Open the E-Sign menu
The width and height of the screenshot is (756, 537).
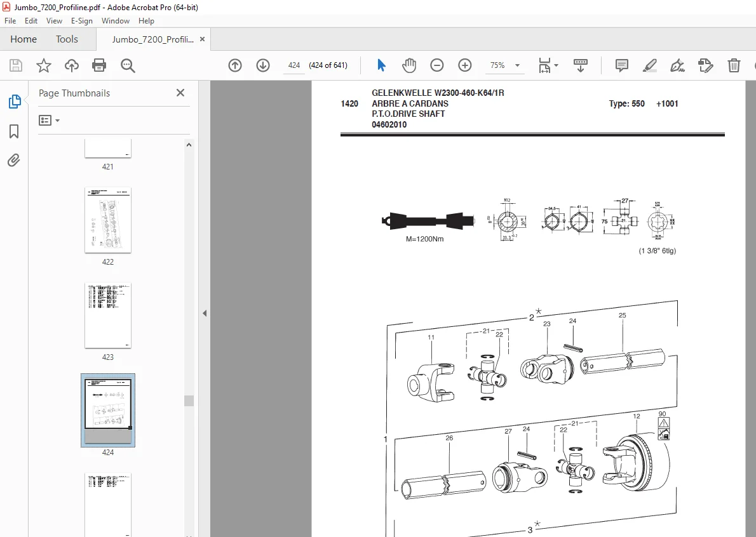(81, 21)
